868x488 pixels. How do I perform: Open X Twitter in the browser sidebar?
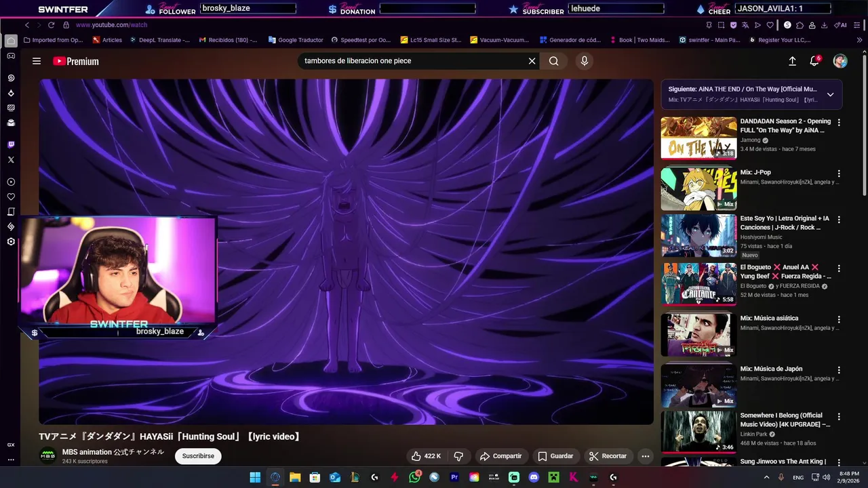[11, 160]
